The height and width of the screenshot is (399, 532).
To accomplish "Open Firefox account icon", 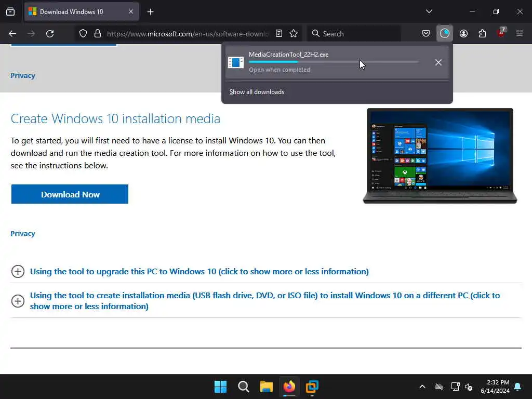I will 463,34.
